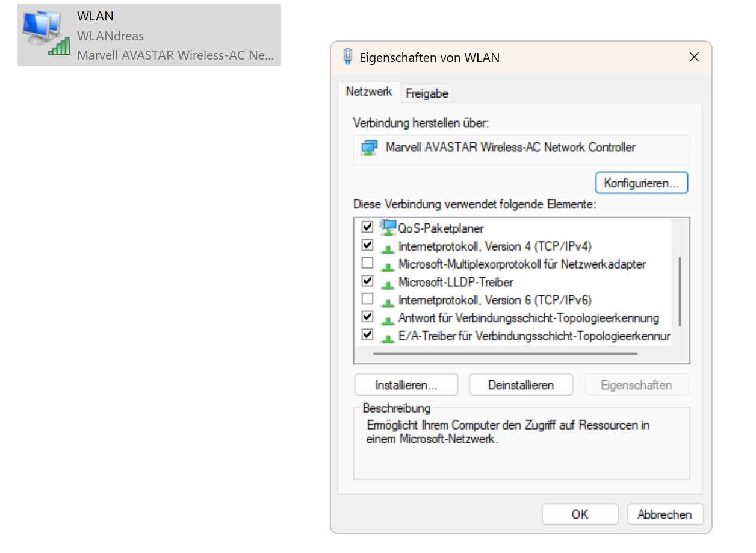Uncheck the Microsoft-LLDP-Treiber checkbox

coord(367,281)
